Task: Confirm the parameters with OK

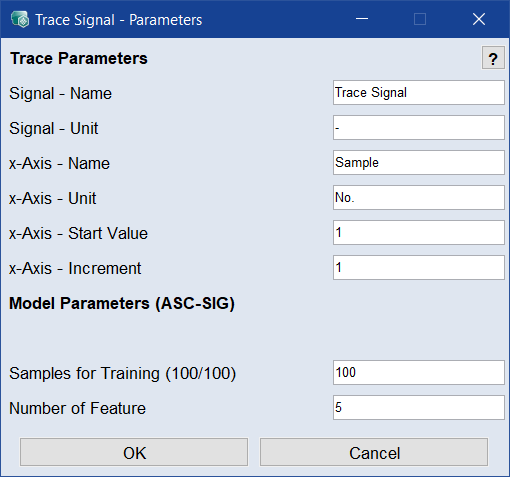Action: [134, 452]
